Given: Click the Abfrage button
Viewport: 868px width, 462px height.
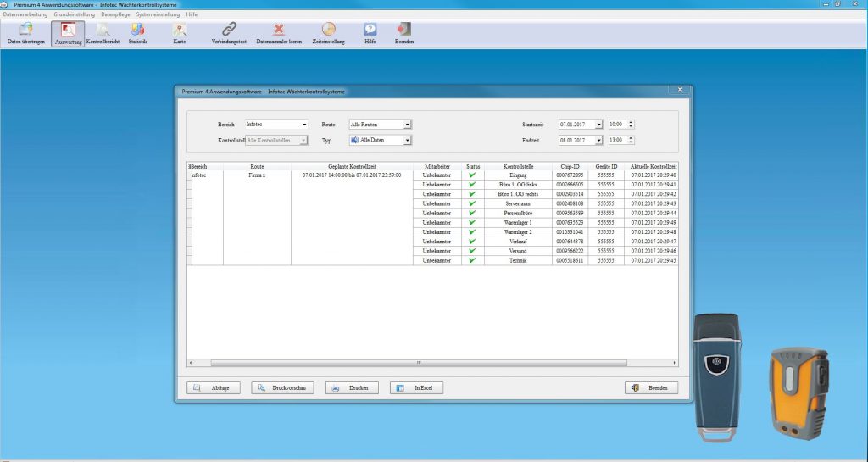Looking at the screenshot, I should tap(214, 387).
